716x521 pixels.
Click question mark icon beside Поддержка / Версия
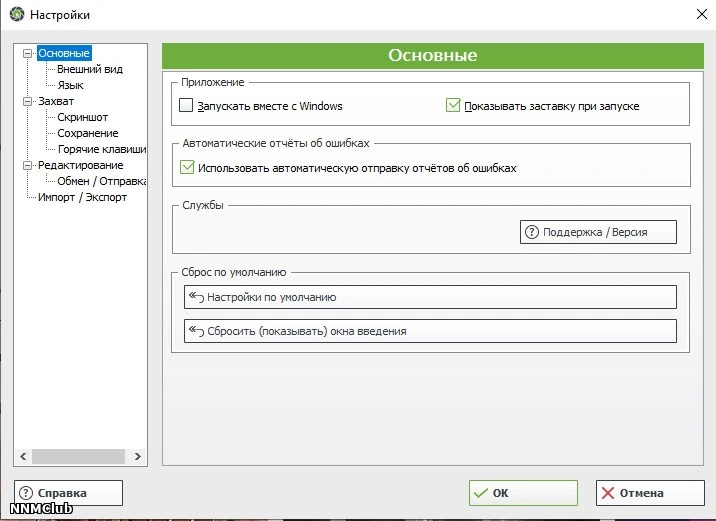[532, 232]
